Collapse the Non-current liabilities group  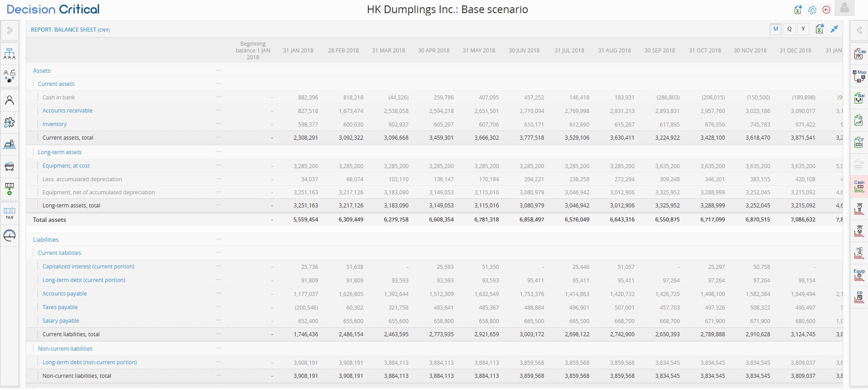tap(65, 348)
